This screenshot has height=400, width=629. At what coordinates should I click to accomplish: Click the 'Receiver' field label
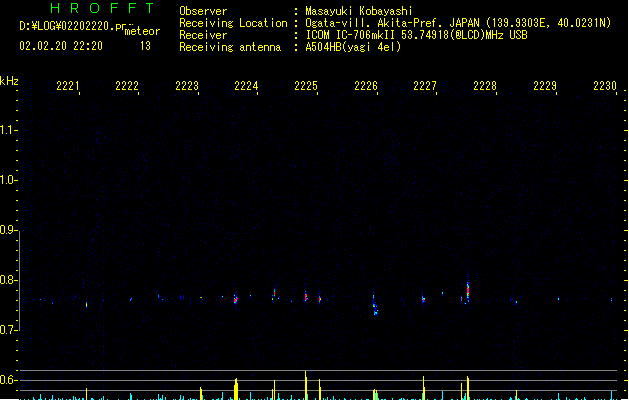tap(203, 35)
